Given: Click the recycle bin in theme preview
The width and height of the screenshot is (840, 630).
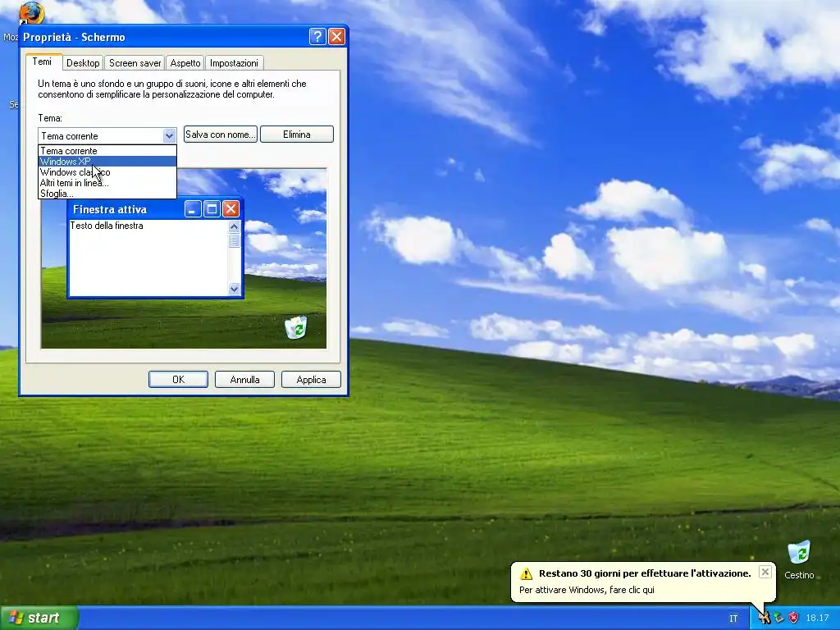Looking at the screenshot, I should coord(295,327).
